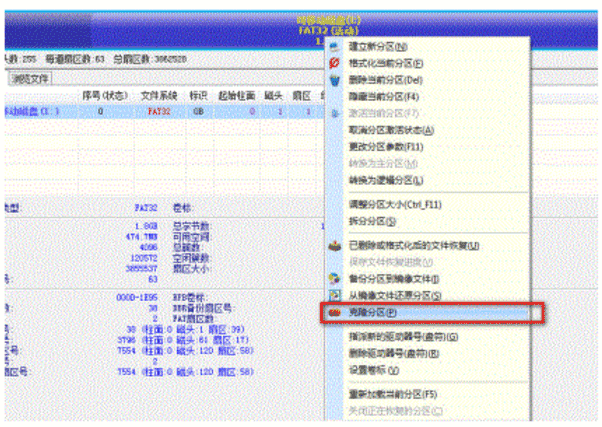602x427 pixels.
Task: Click the 已删除或格式化后的文件恢复 recovery icon
Action: pos(335,245)
